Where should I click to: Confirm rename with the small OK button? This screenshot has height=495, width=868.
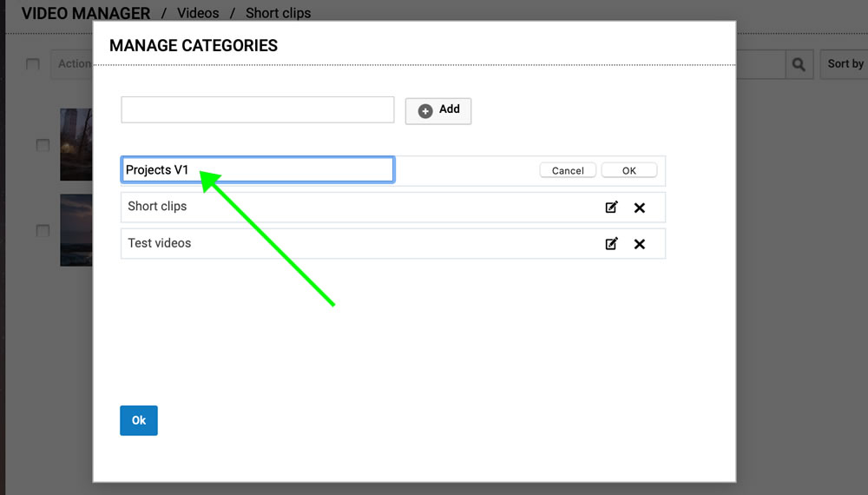click(629, 170)
